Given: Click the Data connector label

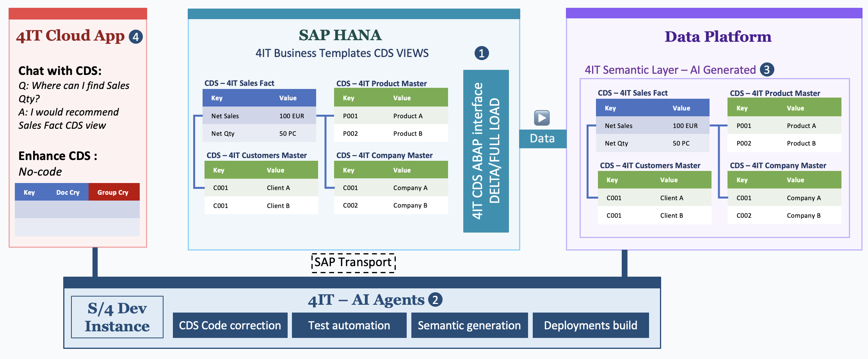Looking at the screenshot, I should (x=542, y=138).
